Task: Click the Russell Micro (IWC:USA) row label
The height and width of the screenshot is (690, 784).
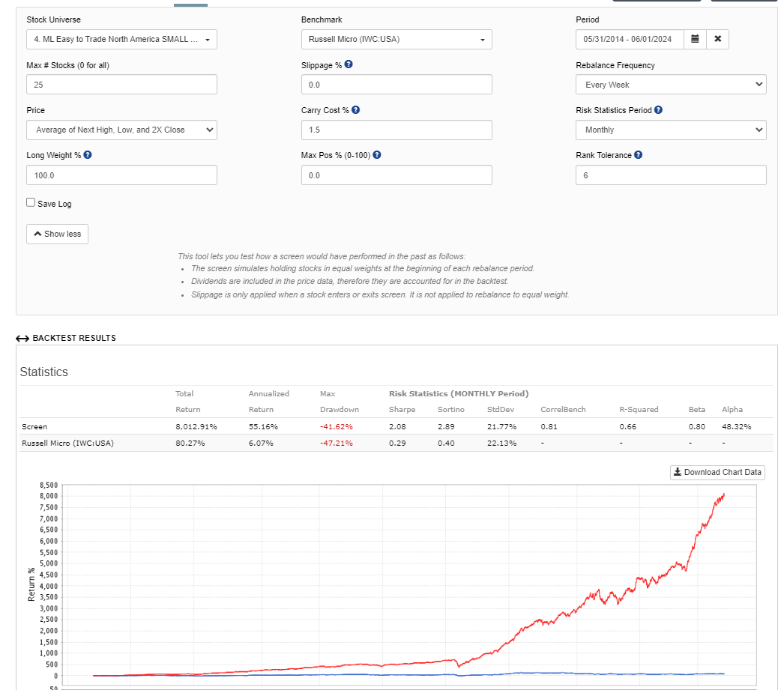Action: click(68, 444)
